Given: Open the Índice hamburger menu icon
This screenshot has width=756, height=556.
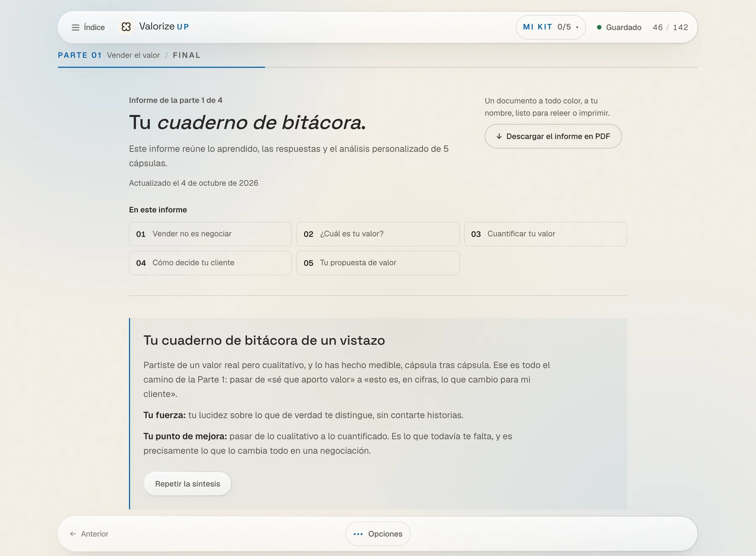Looking at the screenshot, I should [76, 27].
